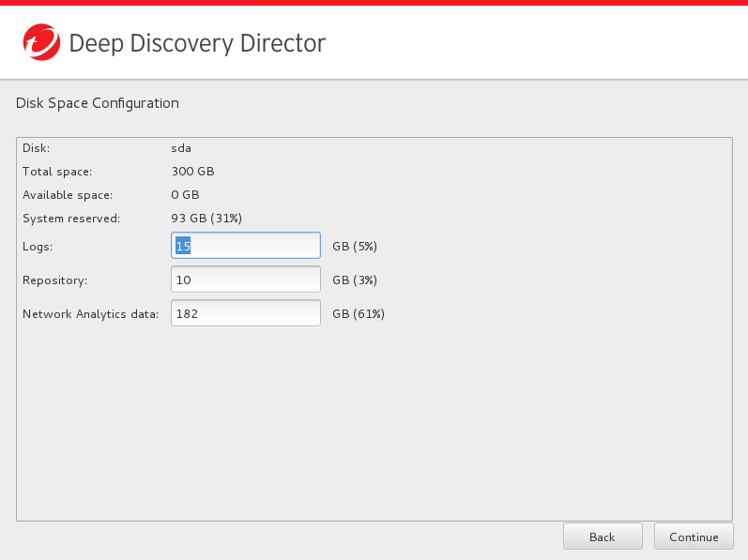Click into the Network Analytics data field
748x560 pixels.
click(246, 313)
